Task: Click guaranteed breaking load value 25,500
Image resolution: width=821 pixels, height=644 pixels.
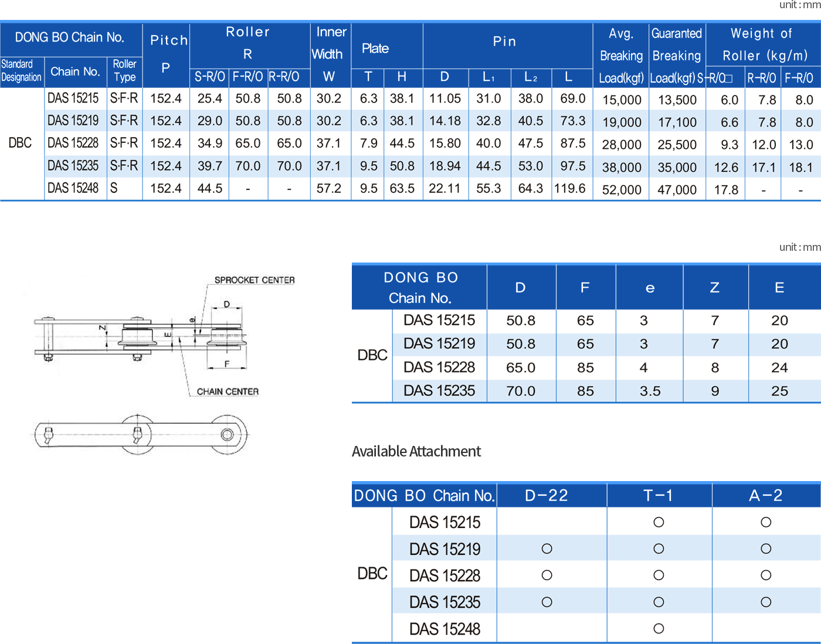Action: coord(677,145)
